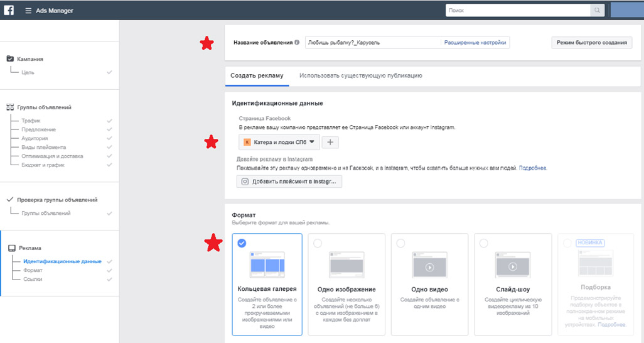Click the НОВИНКА badge on Подборка
The height and width of the screenshot is (343, 644).
click(x=590, y=242)
